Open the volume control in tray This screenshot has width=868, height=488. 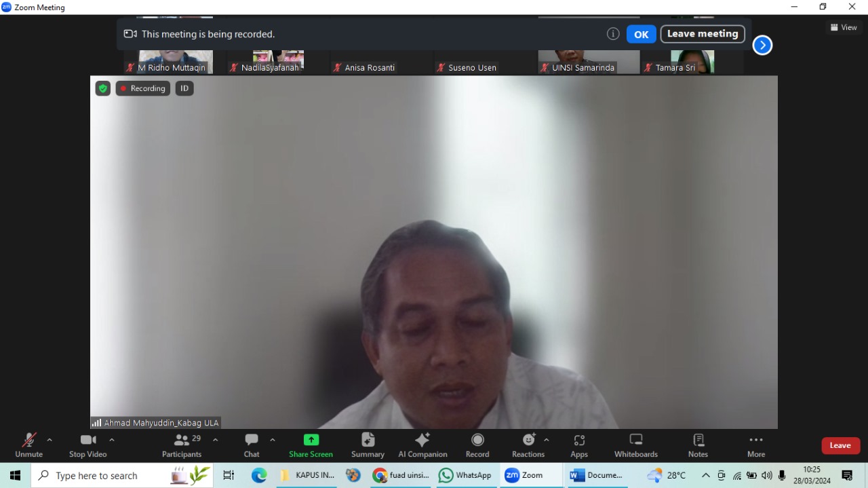click(x=767, y=476)
